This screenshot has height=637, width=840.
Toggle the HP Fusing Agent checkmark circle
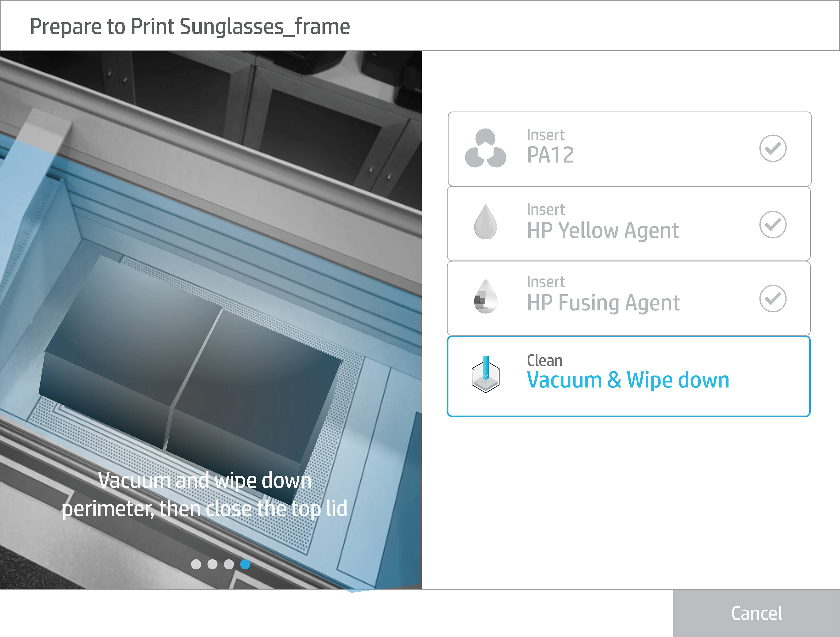tap(772, 298)
